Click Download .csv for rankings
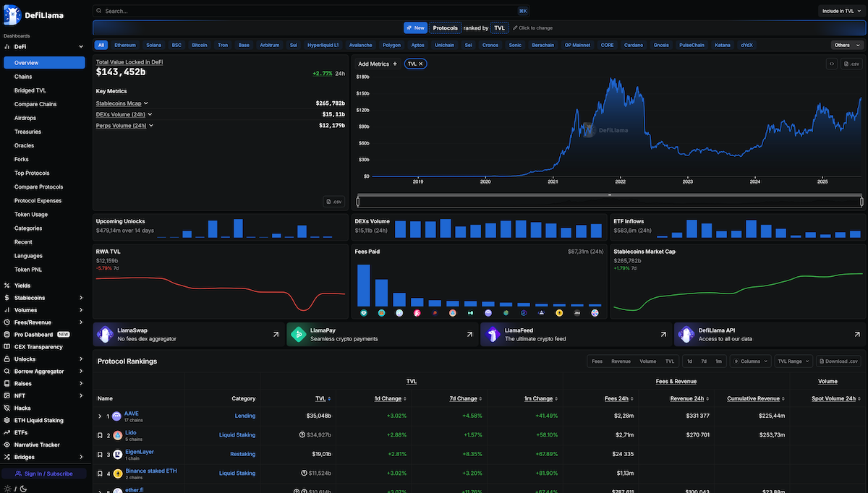 coord(839,361)
